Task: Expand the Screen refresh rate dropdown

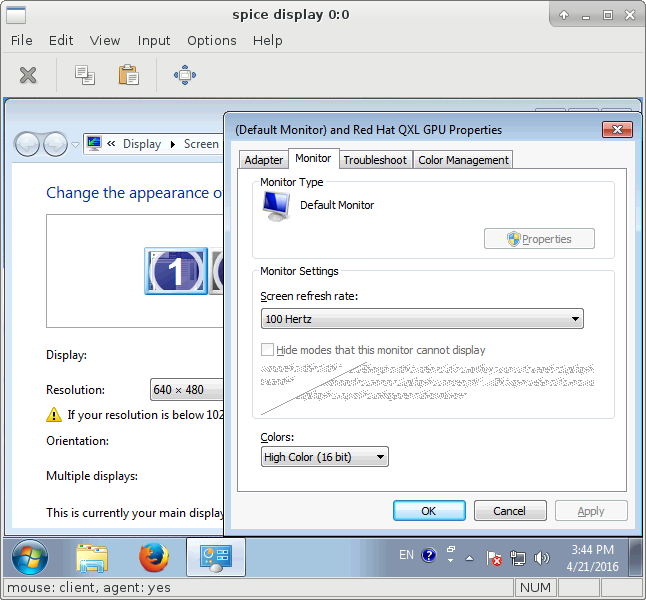Action: 421,319
